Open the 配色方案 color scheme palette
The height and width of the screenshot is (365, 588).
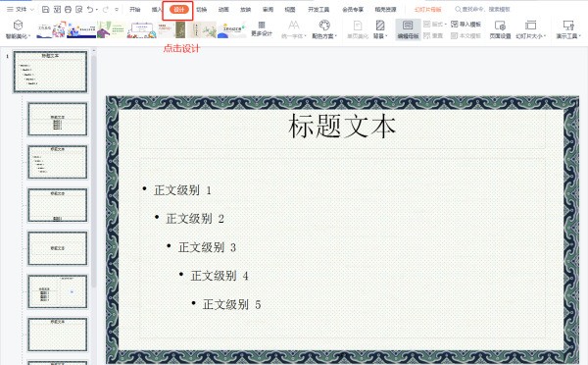[324, 29]
